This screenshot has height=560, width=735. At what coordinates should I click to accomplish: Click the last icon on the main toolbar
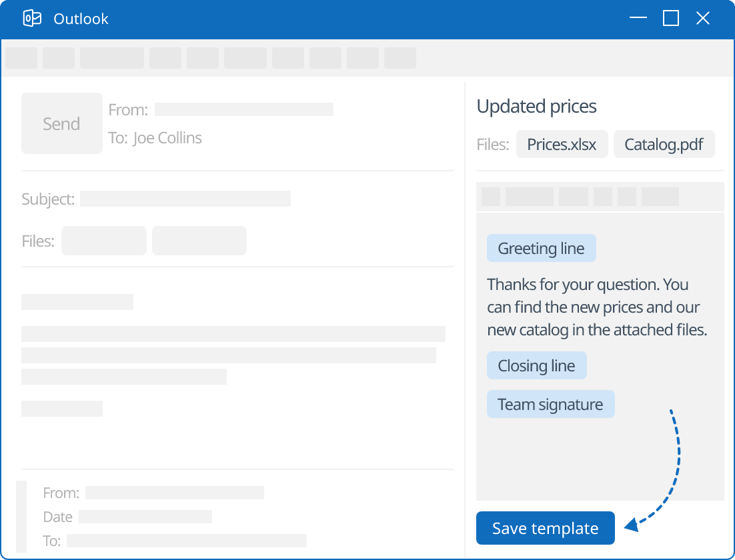(x=400, y=57)
